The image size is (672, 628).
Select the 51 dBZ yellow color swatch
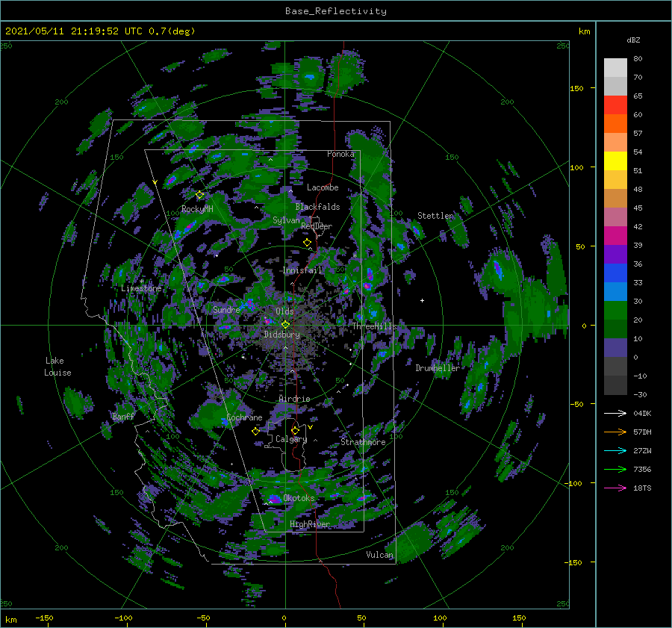(x=615, y=161)
